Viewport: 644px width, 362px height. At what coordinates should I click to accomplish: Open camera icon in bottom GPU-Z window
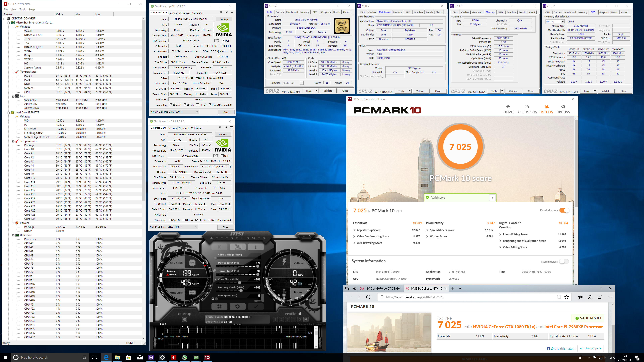[220, 127]
